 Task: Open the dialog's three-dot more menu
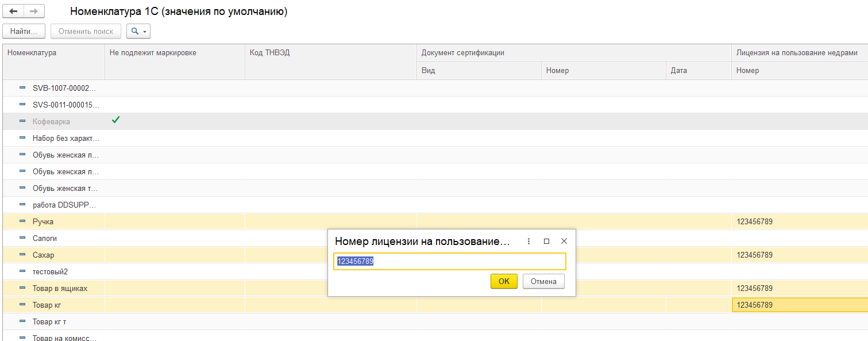(528, 242)
